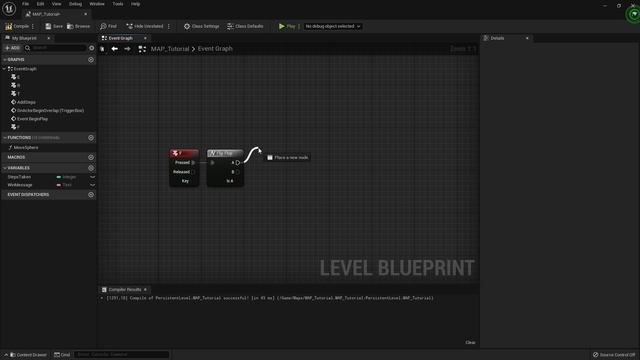Open Compile options three-dot menu
Screen dimensions: 640x360
tap(33, 26)
